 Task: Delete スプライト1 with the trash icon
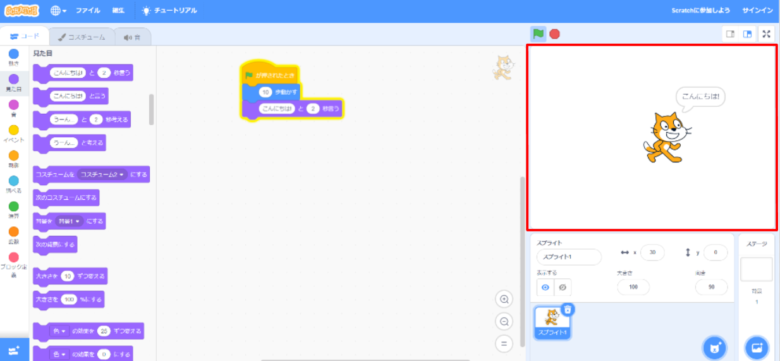tap(569, 309)
